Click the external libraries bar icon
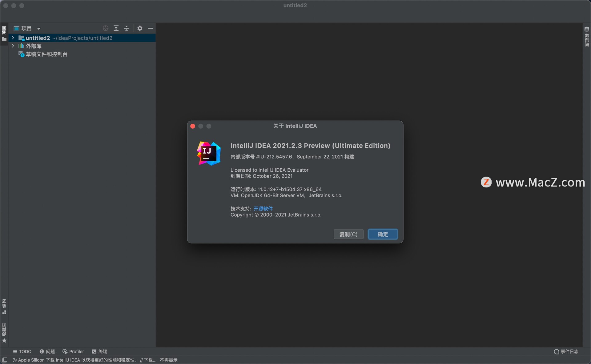 (x=21, y=46)
